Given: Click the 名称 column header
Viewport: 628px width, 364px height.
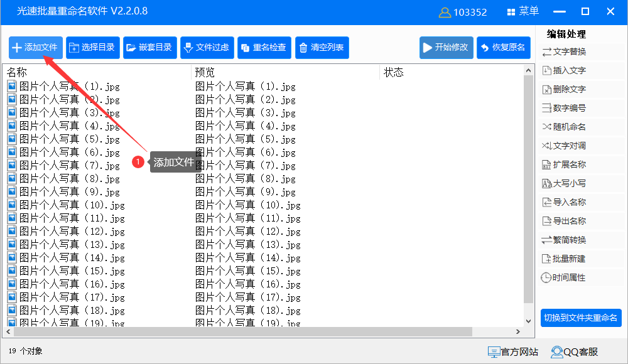Looking at the screenshot, I should coord(17,72).
